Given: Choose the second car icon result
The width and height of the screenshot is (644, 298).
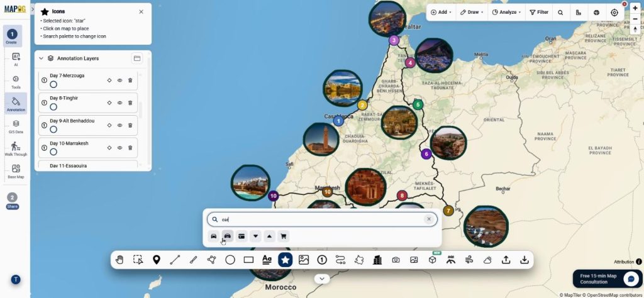Looking at the screenshot, I should (x=228, y=236).
